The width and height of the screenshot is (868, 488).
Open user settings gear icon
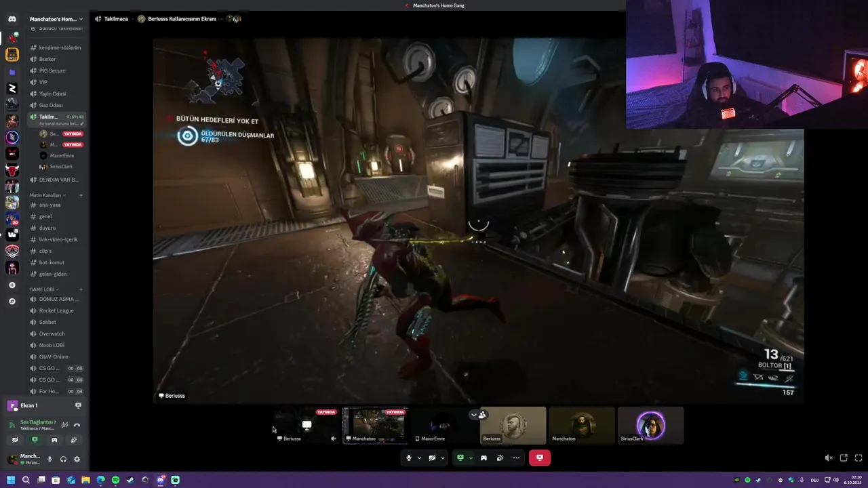[77, 459]
